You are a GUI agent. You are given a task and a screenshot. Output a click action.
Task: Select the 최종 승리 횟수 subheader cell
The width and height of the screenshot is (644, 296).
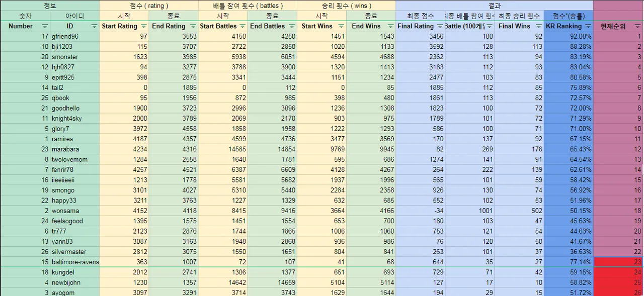(519, 16)
